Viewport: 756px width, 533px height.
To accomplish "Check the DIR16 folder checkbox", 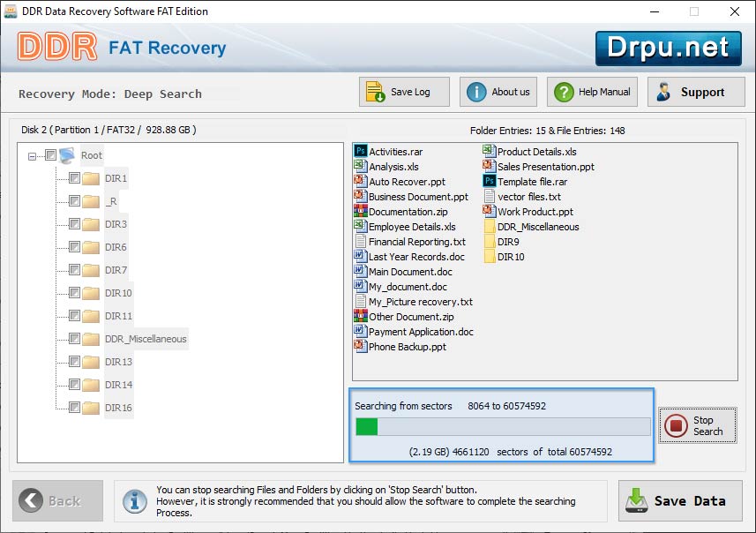I will [74, 407].
